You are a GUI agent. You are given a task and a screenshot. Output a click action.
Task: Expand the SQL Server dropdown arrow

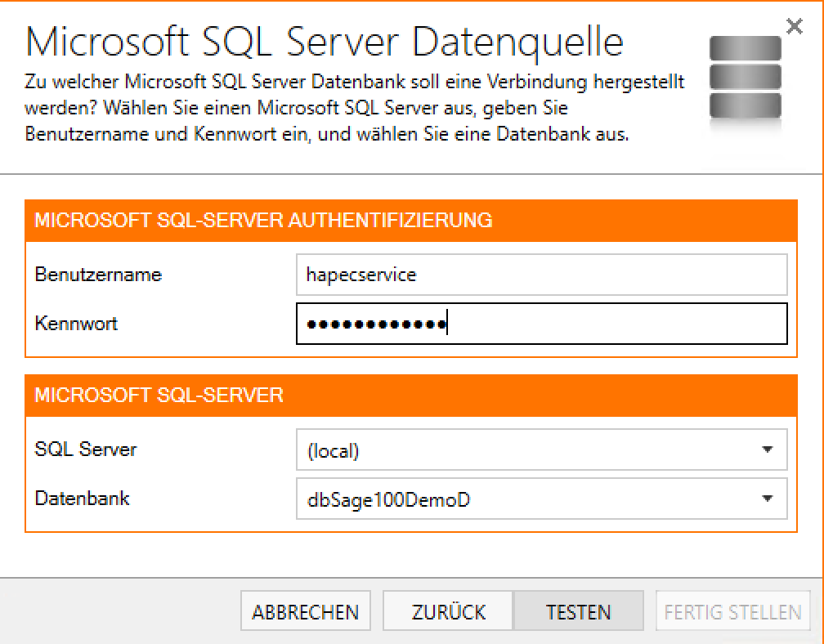click(x=767, y=450)
